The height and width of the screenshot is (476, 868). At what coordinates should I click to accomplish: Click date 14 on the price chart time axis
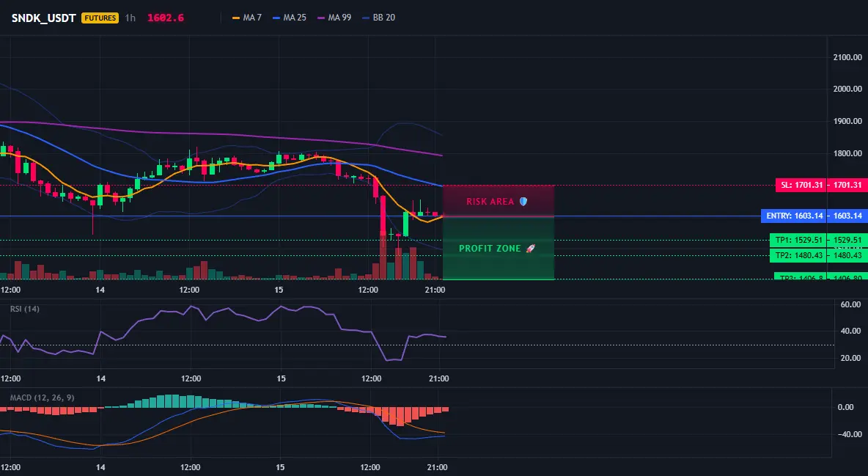(100, 290)
